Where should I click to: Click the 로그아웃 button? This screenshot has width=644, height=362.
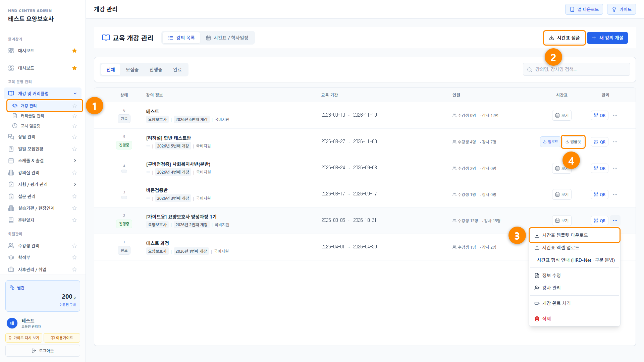point(43,351)
